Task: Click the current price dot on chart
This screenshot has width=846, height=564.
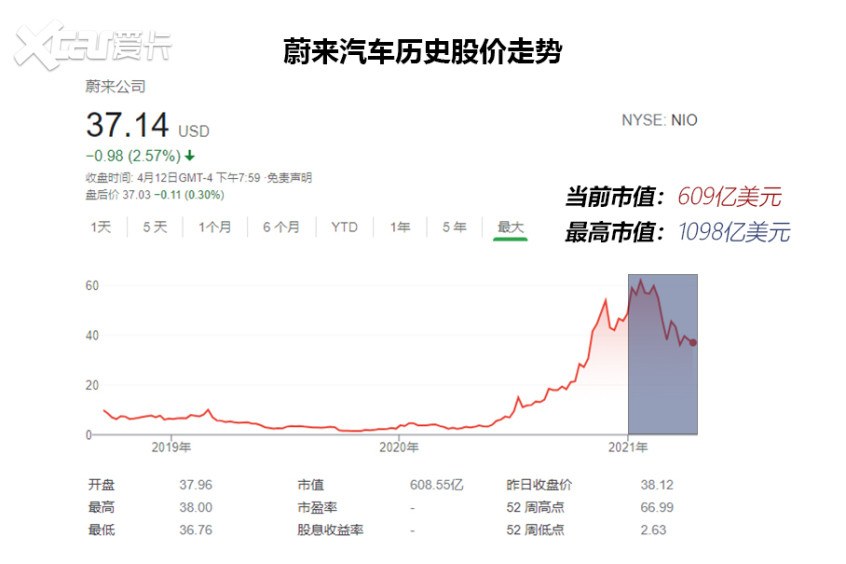Action: 693,343
